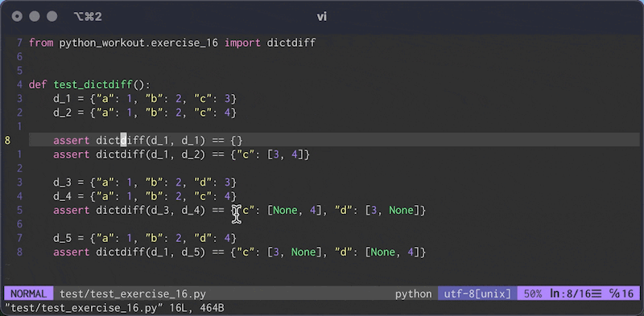Screen dimensions: 644x316
Task: Click the test_dictdiff function name
Action: tap(93, 85)
